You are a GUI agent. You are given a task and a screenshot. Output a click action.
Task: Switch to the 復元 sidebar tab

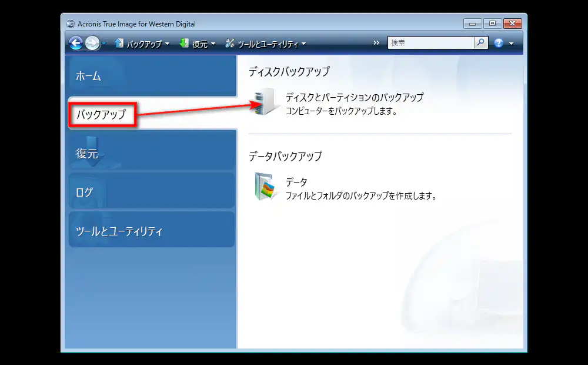click(152, 154)
